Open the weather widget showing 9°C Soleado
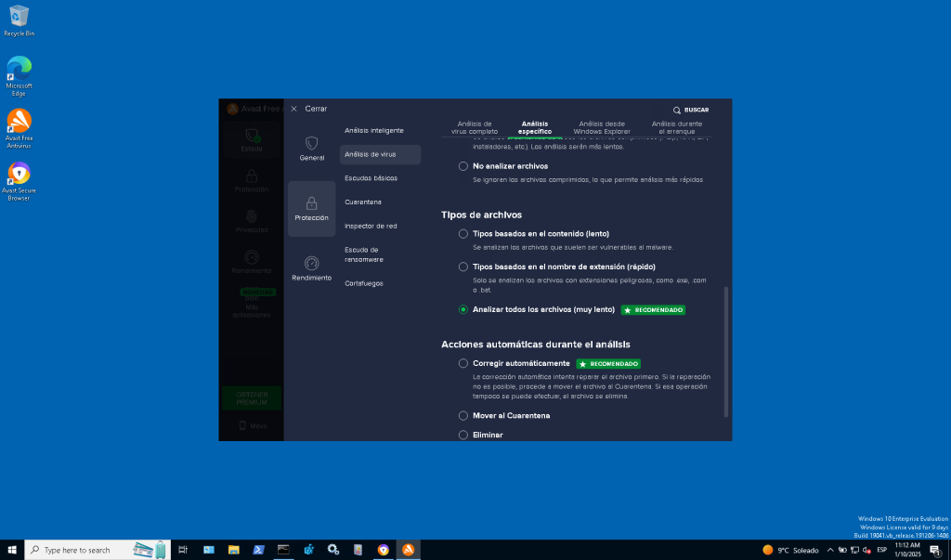The image size is (951, 560). [791, 551]
